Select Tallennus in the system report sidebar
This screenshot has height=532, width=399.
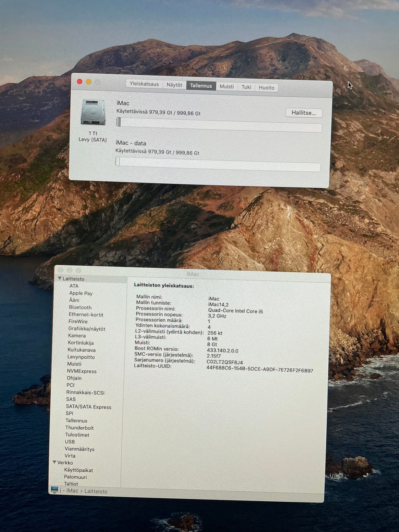pos(76,421)
